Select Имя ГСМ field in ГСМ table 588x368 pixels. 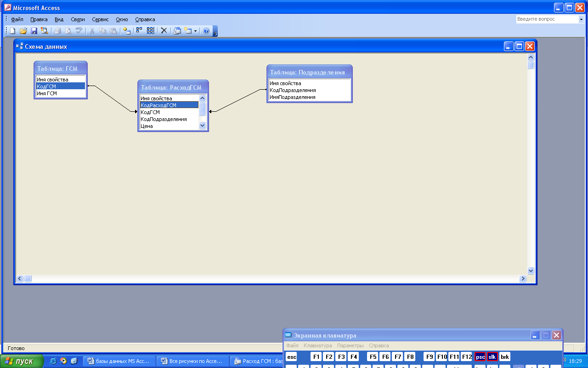click(x=61, y=93)
